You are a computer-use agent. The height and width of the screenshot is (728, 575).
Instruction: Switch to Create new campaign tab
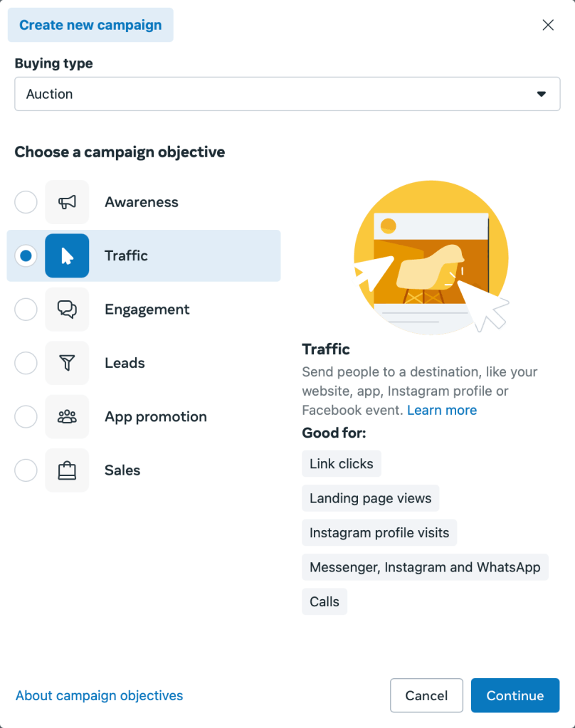click(x=90, y=25)
